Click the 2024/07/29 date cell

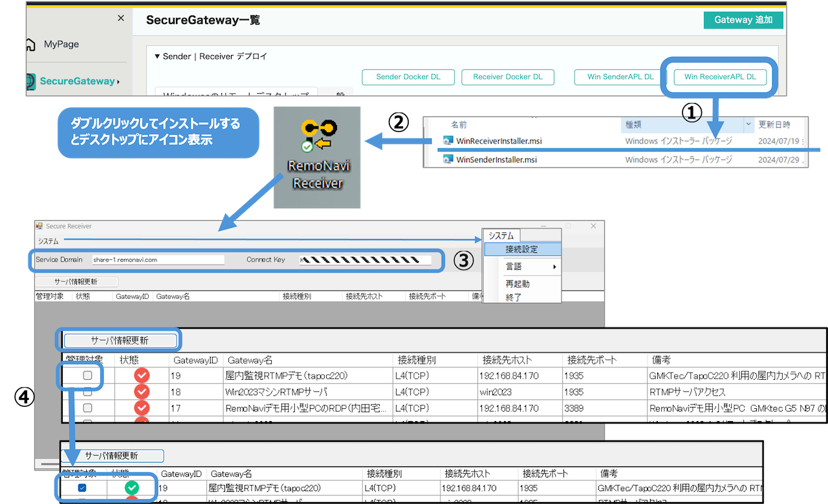(x=778, y=159)
